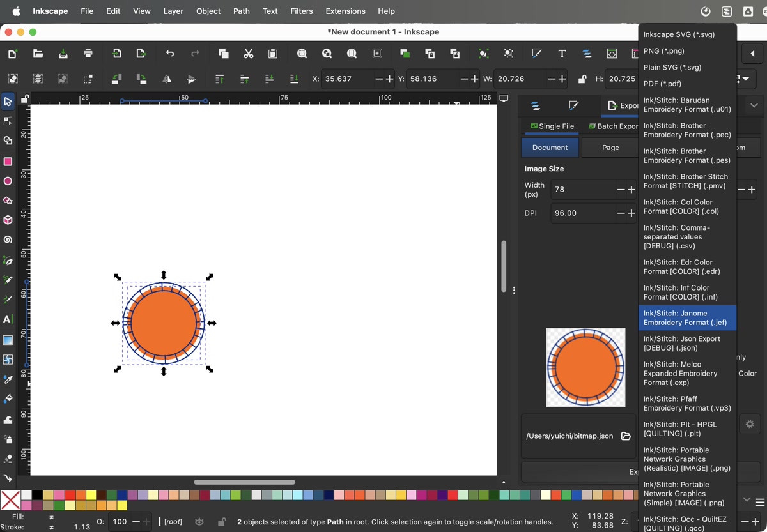Decrease Width (px) value with minus
Viewport: 767px width, 532px height.
(621, 190)
